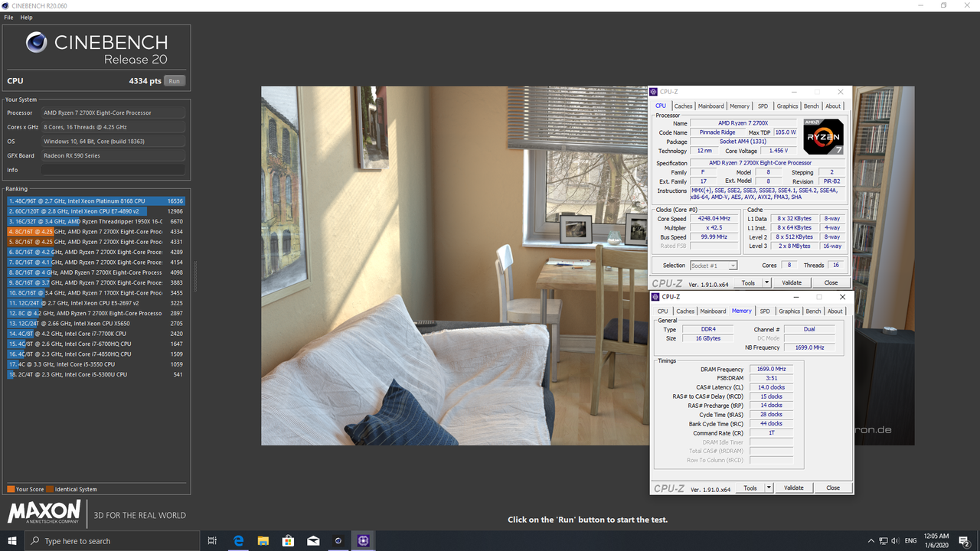Open Microsoft Edge from the taskbar

238,540
